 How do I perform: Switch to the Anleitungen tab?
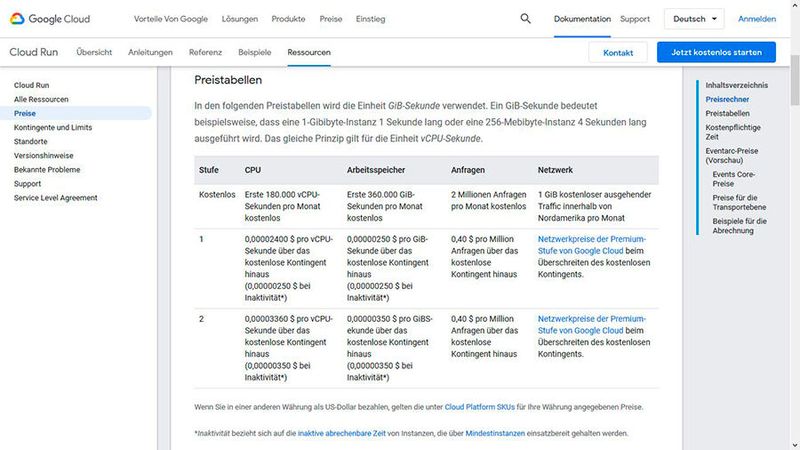coord(150,52)
